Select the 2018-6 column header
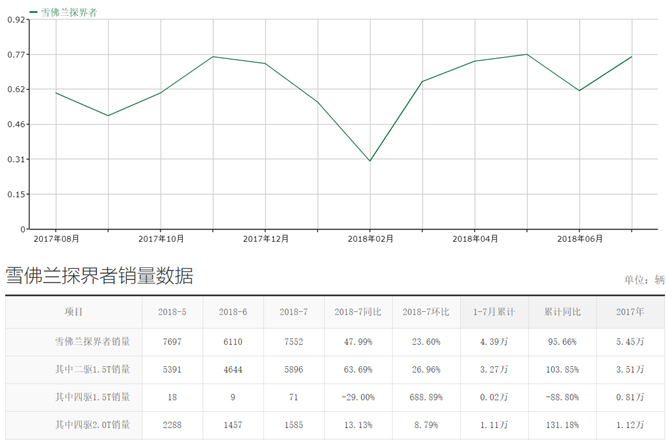 click(233, 312)
